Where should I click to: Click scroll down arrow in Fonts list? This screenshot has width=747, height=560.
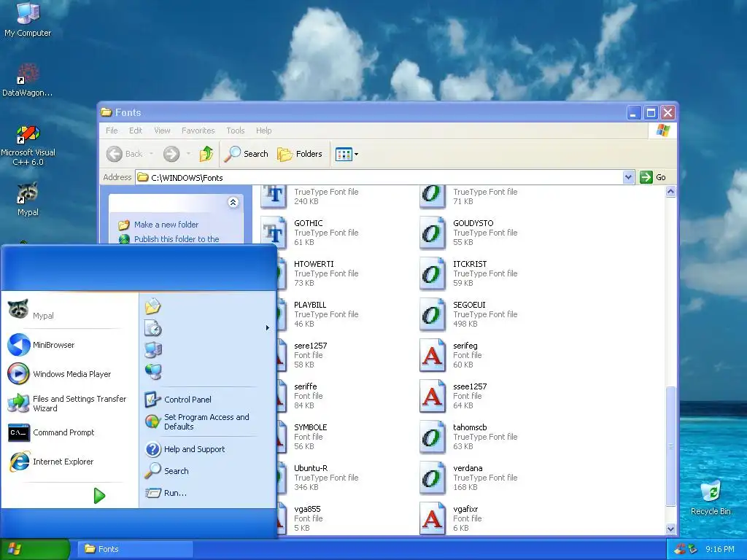[671, 529]
